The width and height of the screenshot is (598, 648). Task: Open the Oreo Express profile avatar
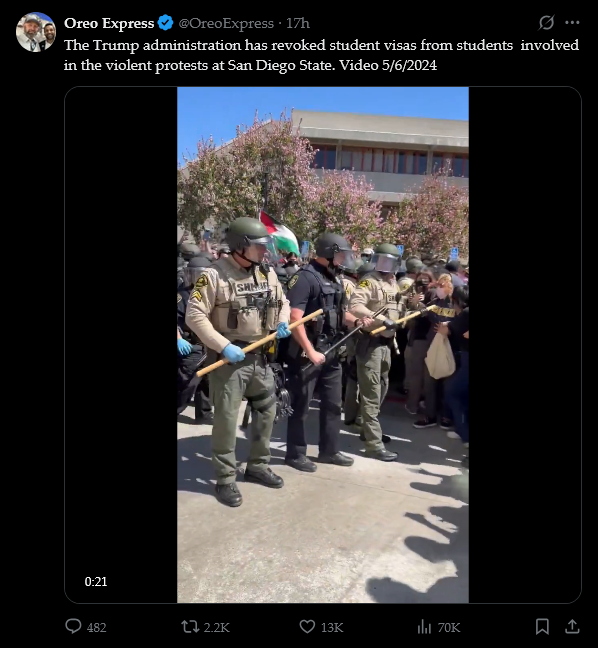36,32
